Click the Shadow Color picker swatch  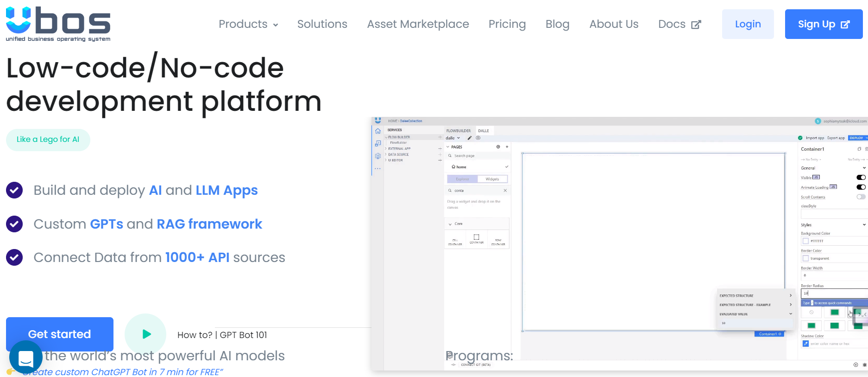(805, 344)
